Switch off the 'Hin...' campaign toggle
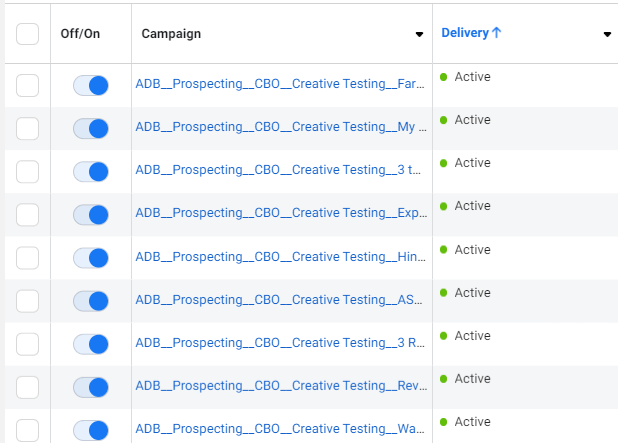Viewport: 618px width, 443px height. coord(91,258)
